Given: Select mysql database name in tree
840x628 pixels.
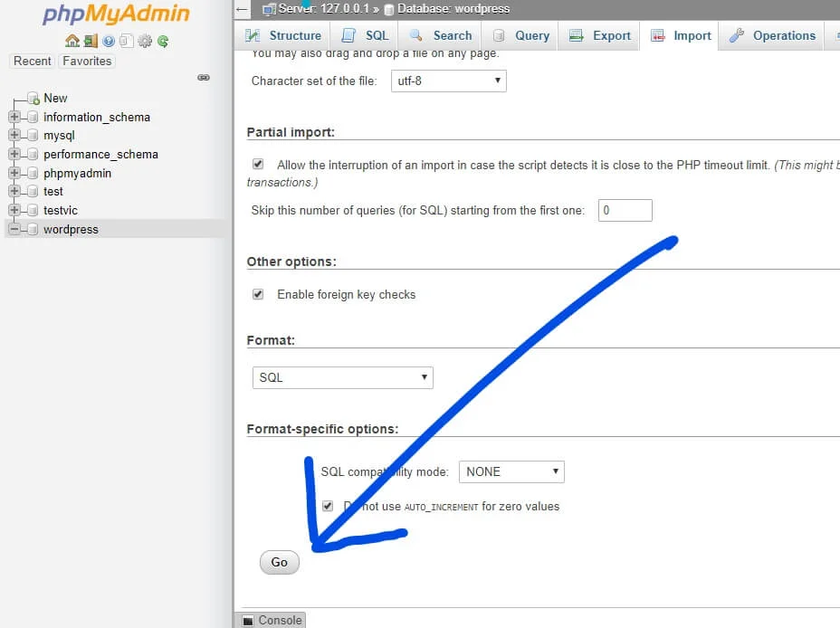Looking at the screenshot, I should (x=59, y=136).
